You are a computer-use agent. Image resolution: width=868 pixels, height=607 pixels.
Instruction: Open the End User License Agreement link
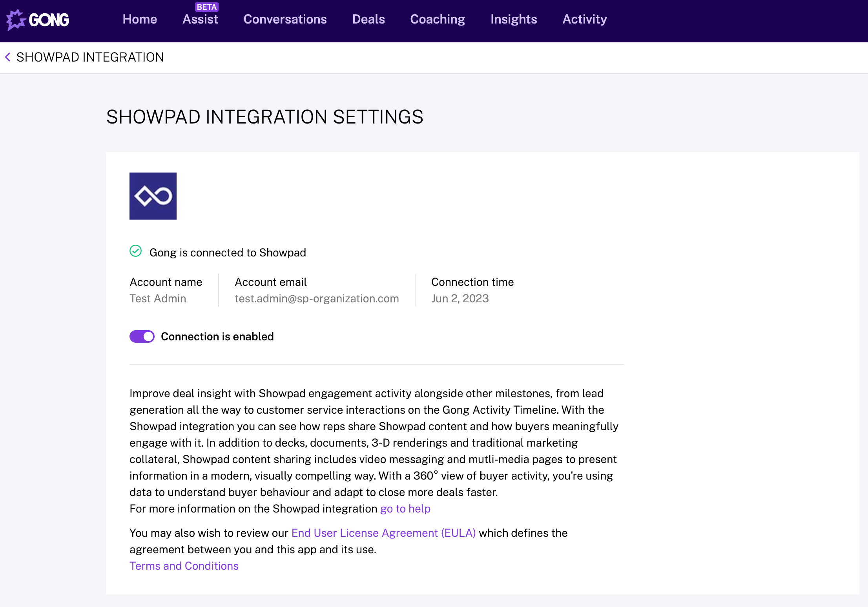pyautogui.click(x=383, y=533)
